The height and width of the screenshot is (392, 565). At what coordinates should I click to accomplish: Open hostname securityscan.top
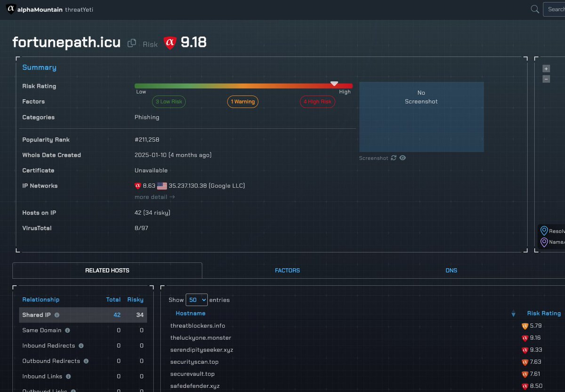[194, 362]
